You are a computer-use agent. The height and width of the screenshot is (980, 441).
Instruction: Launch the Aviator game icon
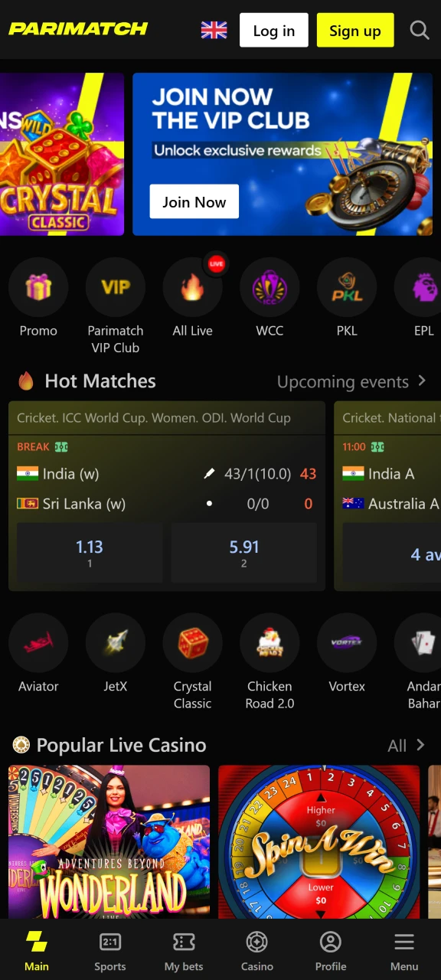coord(38,643)
